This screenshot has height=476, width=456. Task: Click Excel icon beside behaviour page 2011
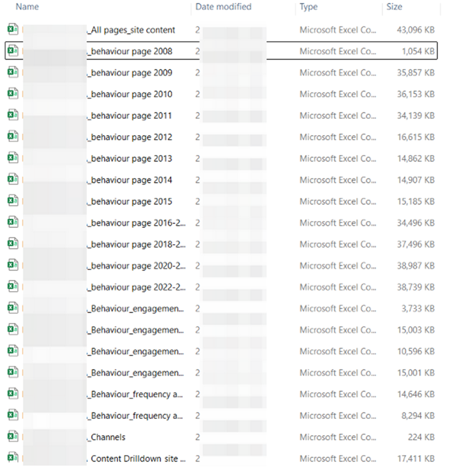(13, 115)
